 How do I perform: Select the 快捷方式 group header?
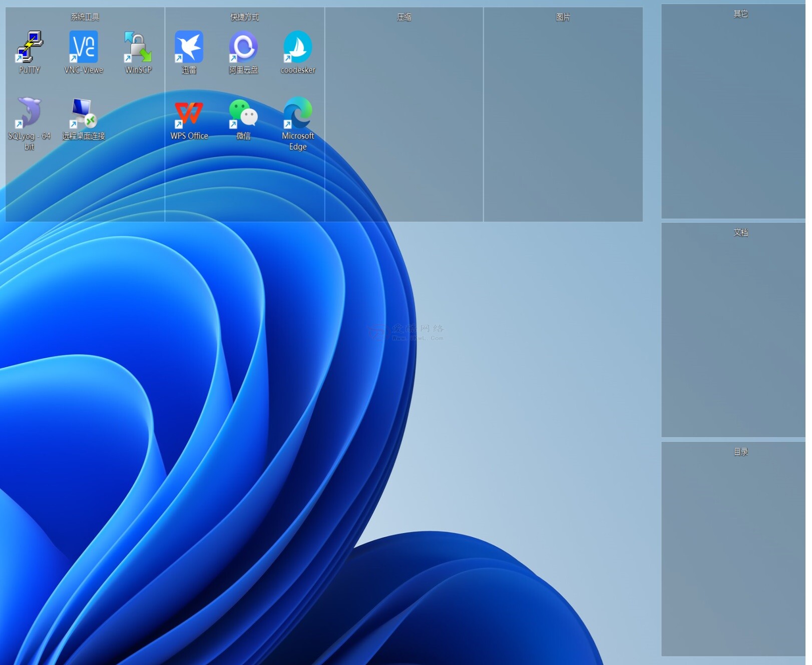point(244,17)
